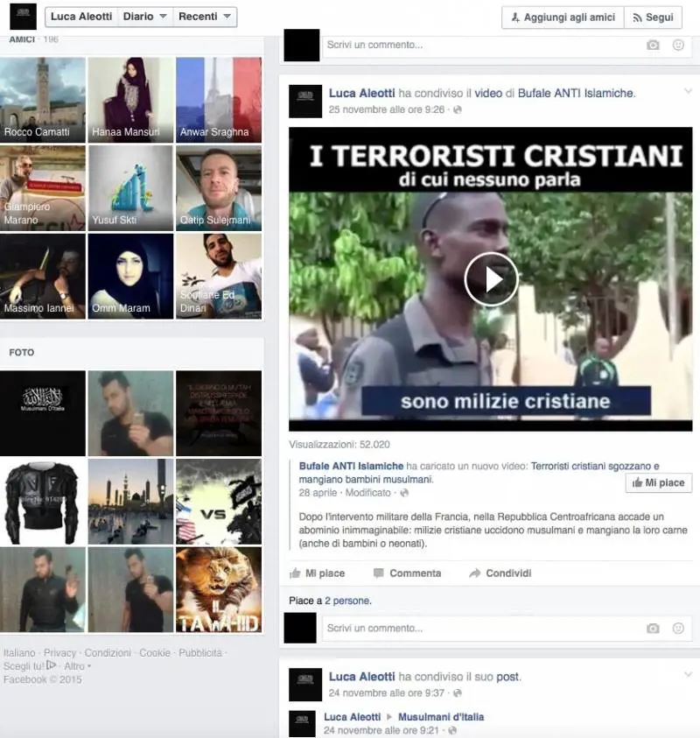Open the photo with VS flags

point(219,502)
